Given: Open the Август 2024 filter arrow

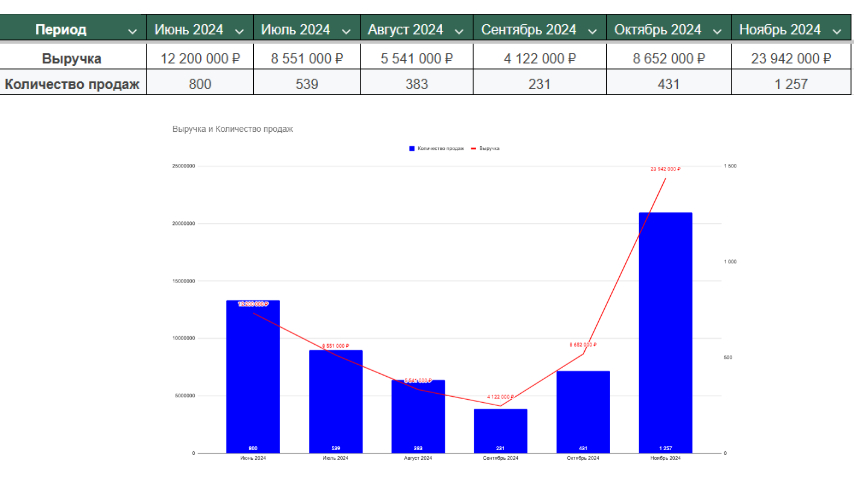Looking at the screenshot, I should 459,32.
